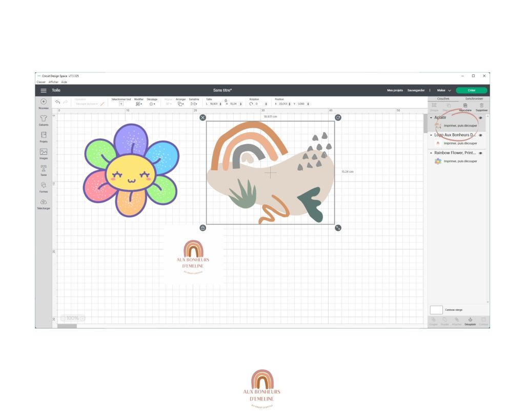
Task: Click the Supprimer trash icon
Action: click(x=481, y=106)
